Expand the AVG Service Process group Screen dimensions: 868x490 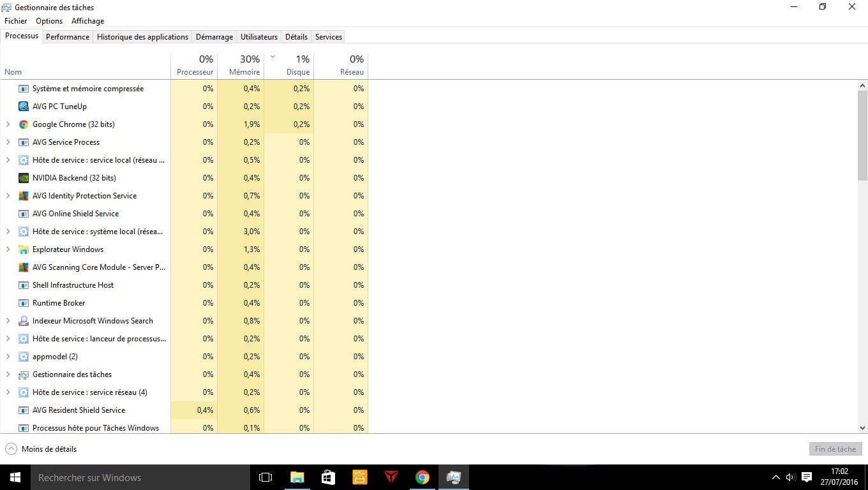8,142
